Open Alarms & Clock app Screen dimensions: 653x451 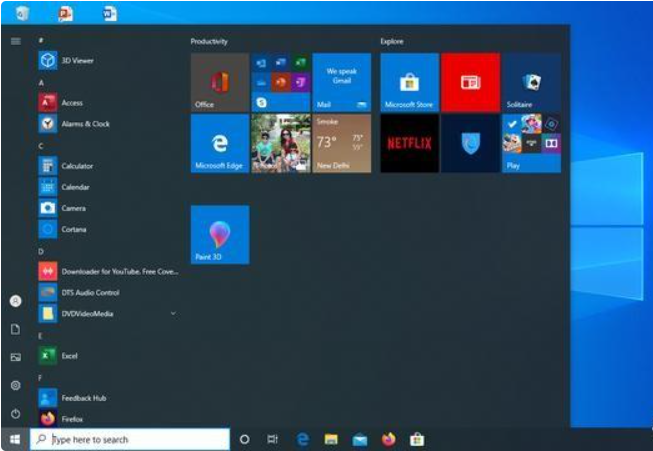pyautogui.click(x=108, y=124)
